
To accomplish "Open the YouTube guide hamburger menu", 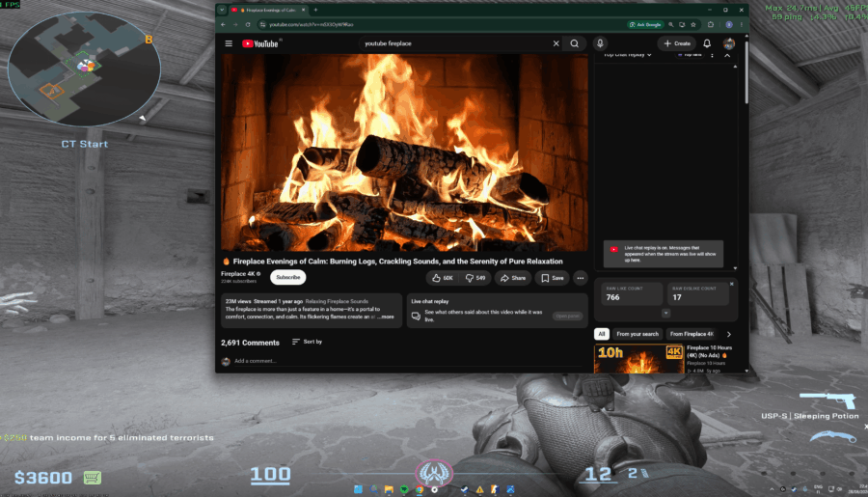I will 229,43.
